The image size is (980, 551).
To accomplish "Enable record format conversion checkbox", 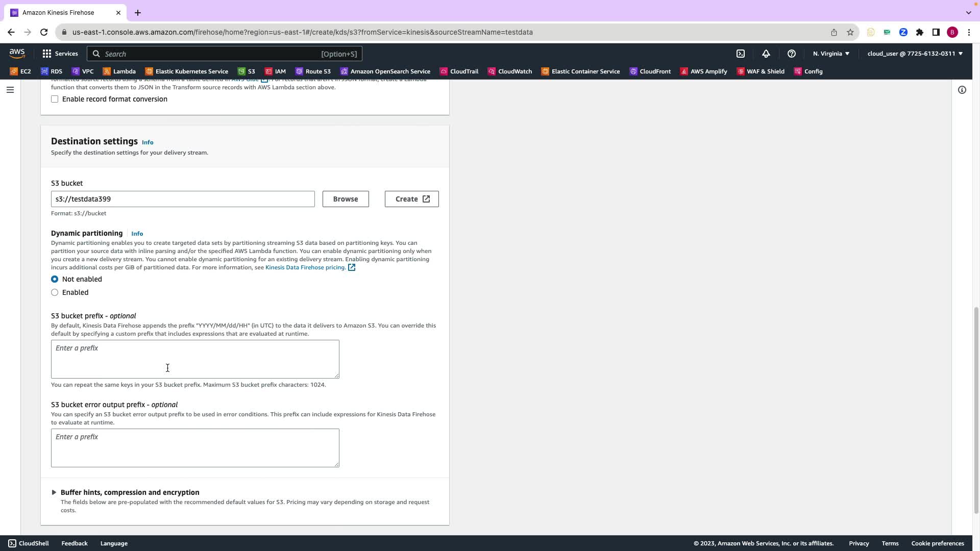I will pyautogui.click(x=55, y=99).
